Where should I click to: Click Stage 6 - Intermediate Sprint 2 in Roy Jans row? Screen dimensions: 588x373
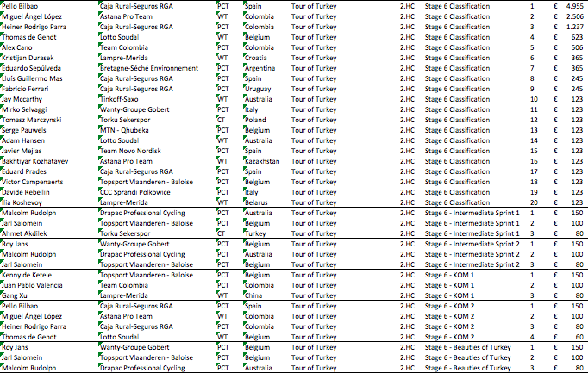click(x=472, y=244)
